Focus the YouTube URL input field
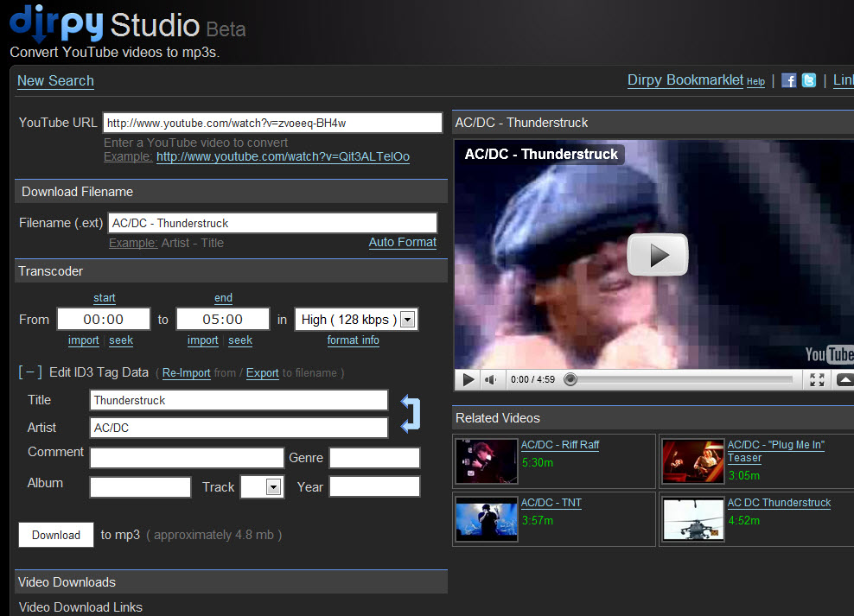The height and width of the screenshot is (616, 854). pos(272,123)
